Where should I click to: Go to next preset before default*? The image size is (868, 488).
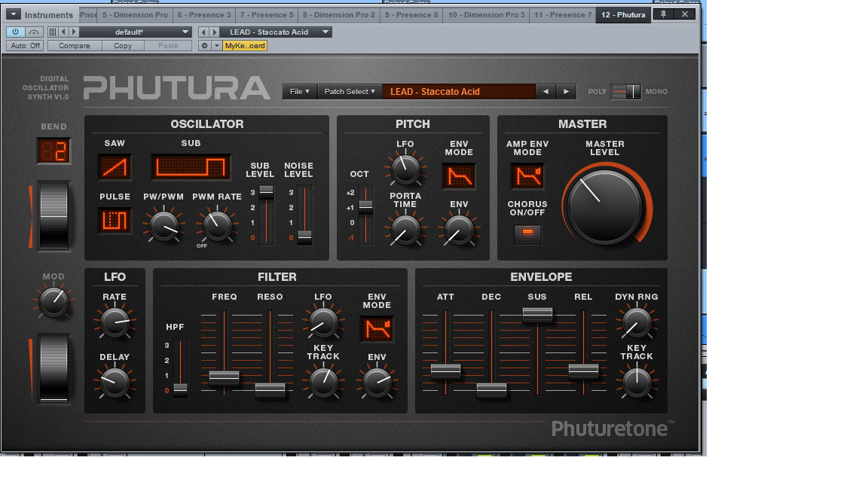(74, 32)
